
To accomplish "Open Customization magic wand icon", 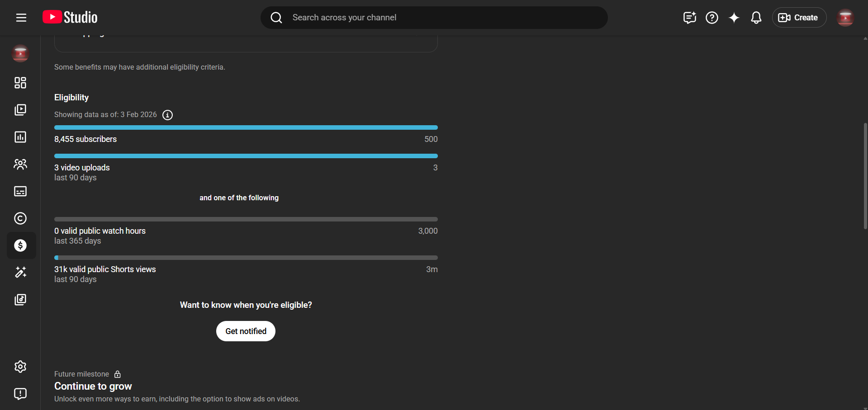I will pos(20,272).
